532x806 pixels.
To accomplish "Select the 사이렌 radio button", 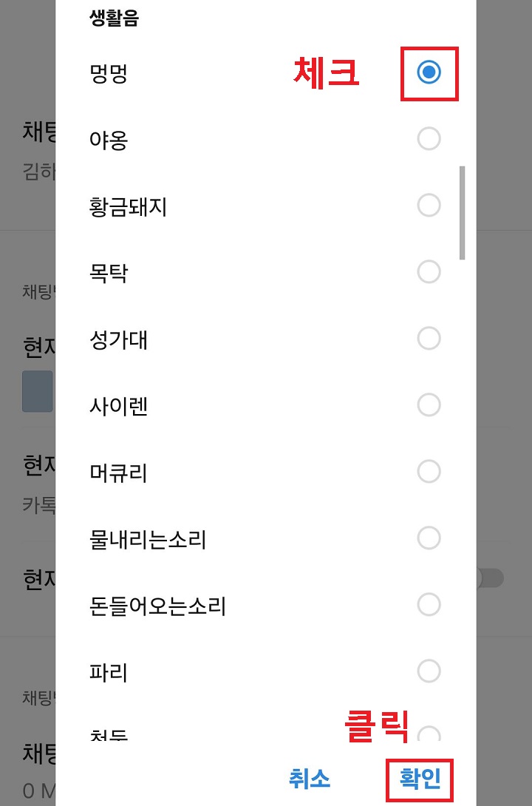I will 429,405.
